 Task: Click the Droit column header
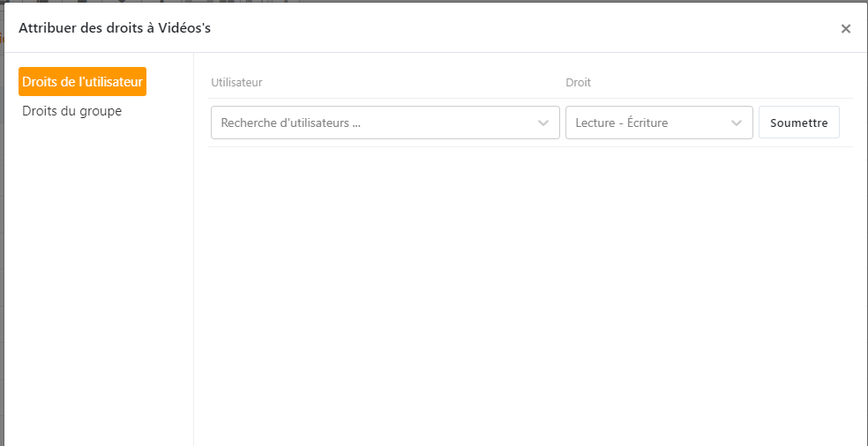[578, 83]
